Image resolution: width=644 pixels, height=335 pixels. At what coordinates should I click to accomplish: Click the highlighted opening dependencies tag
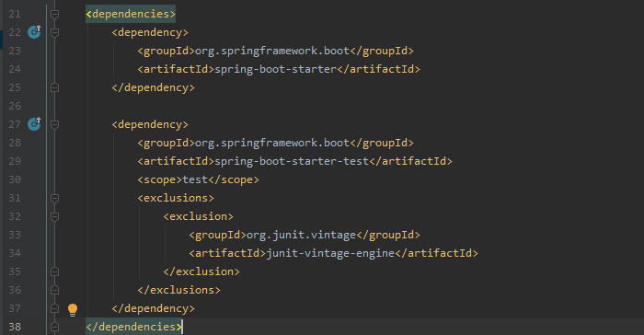tap(131, 14)
